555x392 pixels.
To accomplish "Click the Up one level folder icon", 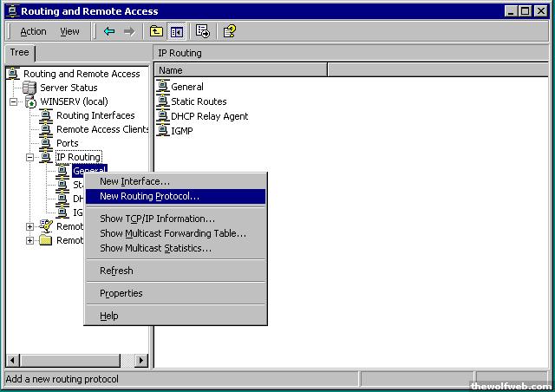I will (x=156, y=31).
